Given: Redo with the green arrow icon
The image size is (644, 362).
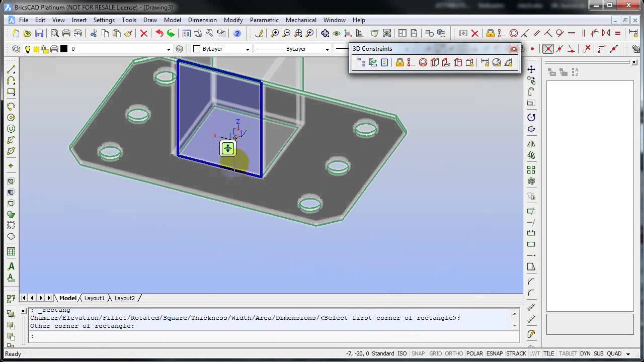Looking at the screenshot, I should click(171, 34).
